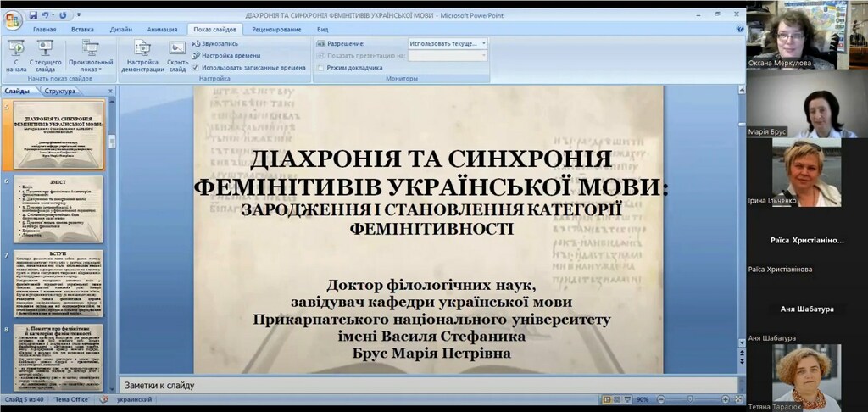Click Звукозапись record narration button
Screen dimensions: 868x412
pos(216,43)
